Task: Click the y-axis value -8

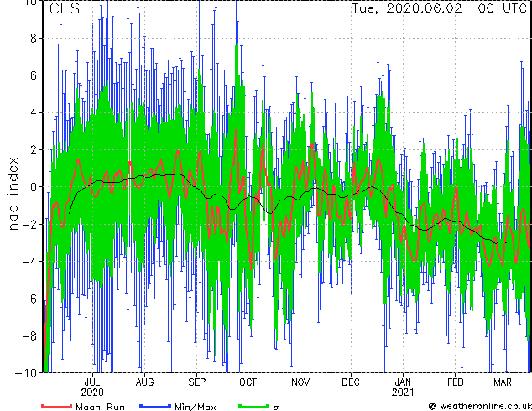Action: coord(29,336)
